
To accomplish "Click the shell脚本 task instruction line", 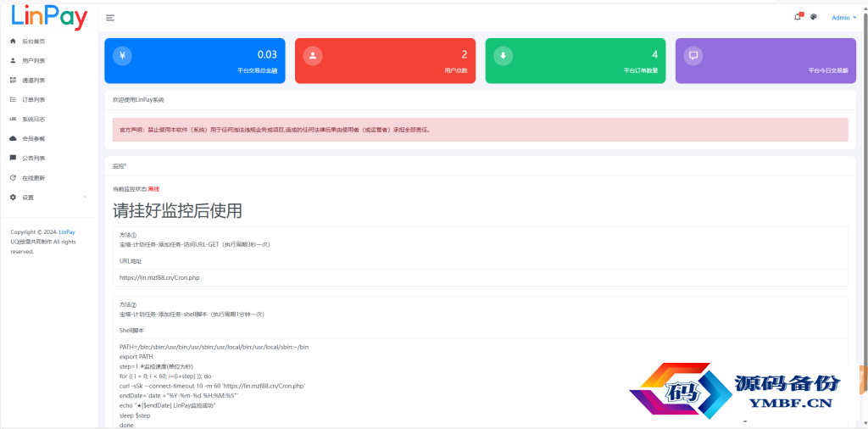I will (192, 314).
